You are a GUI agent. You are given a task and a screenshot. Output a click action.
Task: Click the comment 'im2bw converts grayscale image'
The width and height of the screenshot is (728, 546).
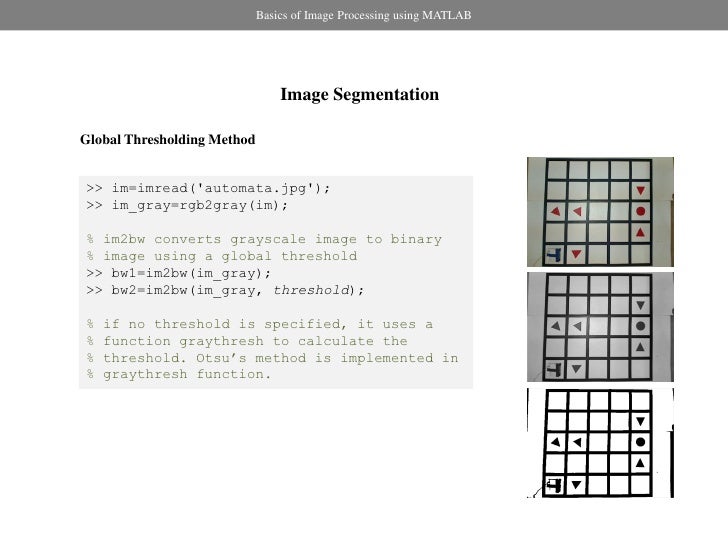264,239
